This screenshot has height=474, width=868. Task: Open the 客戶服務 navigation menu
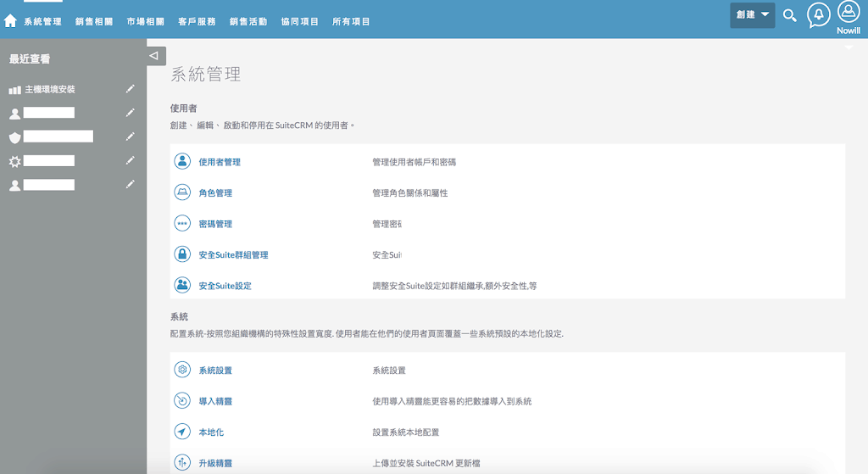point(197,21)
